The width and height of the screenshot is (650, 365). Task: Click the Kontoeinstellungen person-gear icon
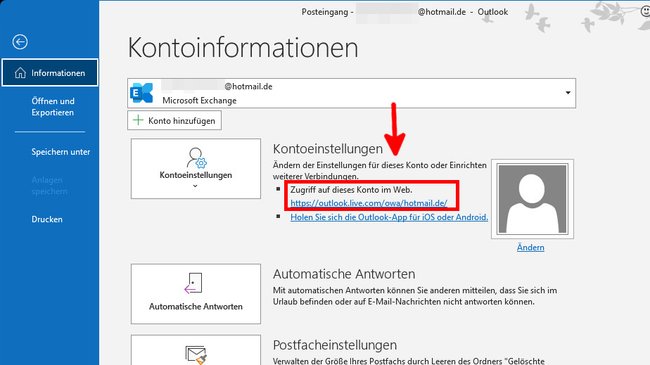(x=196, y=158)
